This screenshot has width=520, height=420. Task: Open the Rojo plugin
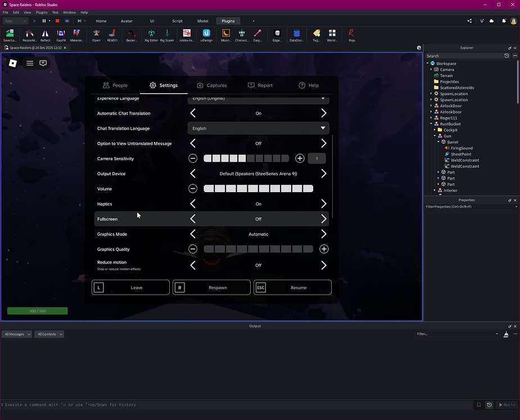point(351,35)
